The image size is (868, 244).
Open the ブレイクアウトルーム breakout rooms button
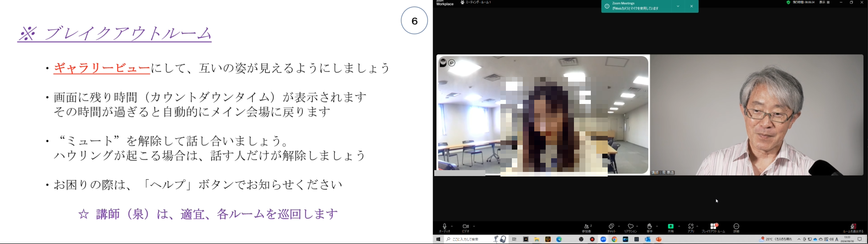[713, 228]
